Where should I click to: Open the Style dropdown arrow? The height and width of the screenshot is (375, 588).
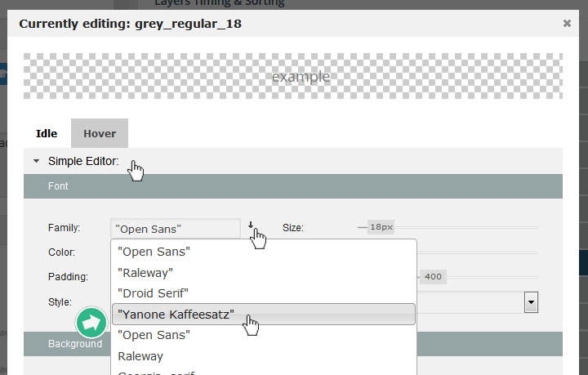point(531,302)
